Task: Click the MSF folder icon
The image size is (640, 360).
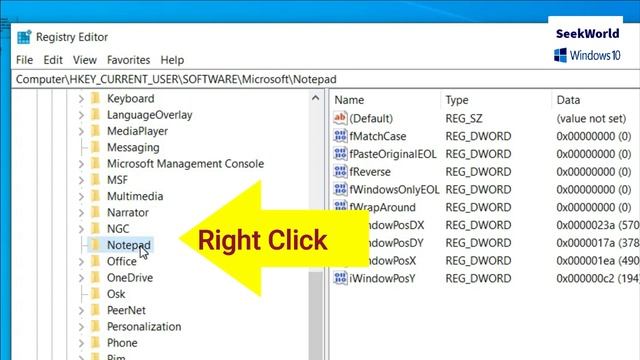Action: [x=96, y=180]
